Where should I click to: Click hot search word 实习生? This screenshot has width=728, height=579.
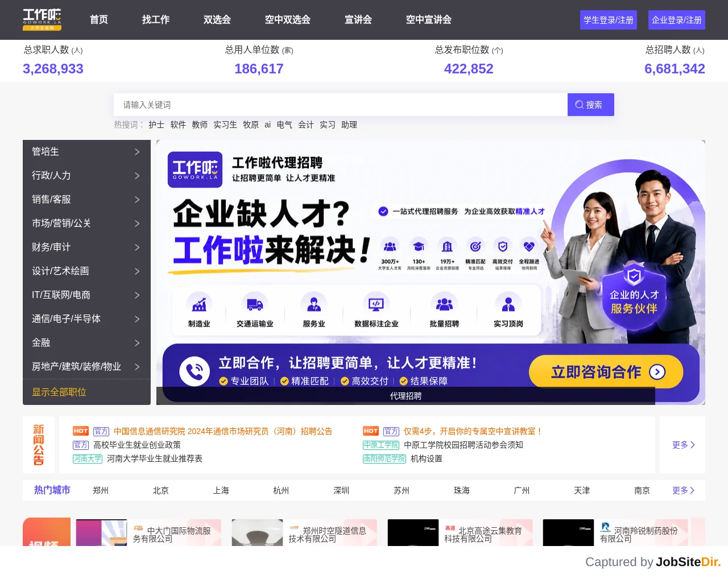225,125
